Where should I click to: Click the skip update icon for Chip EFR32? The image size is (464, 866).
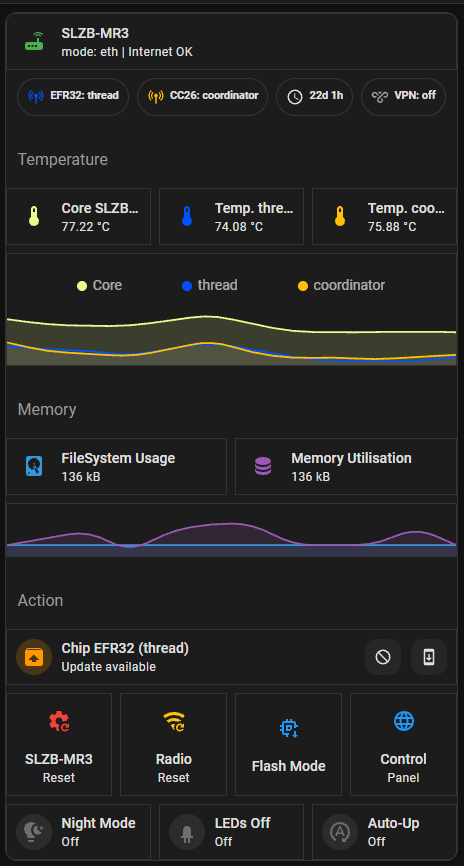(383, 657)
